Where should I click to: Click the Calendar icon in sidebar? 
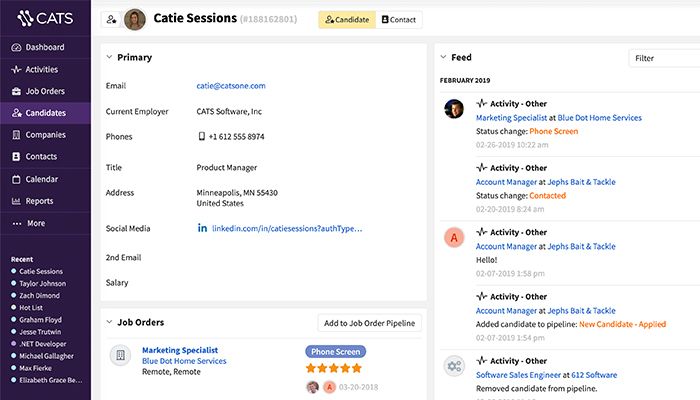tap(15, 179)
